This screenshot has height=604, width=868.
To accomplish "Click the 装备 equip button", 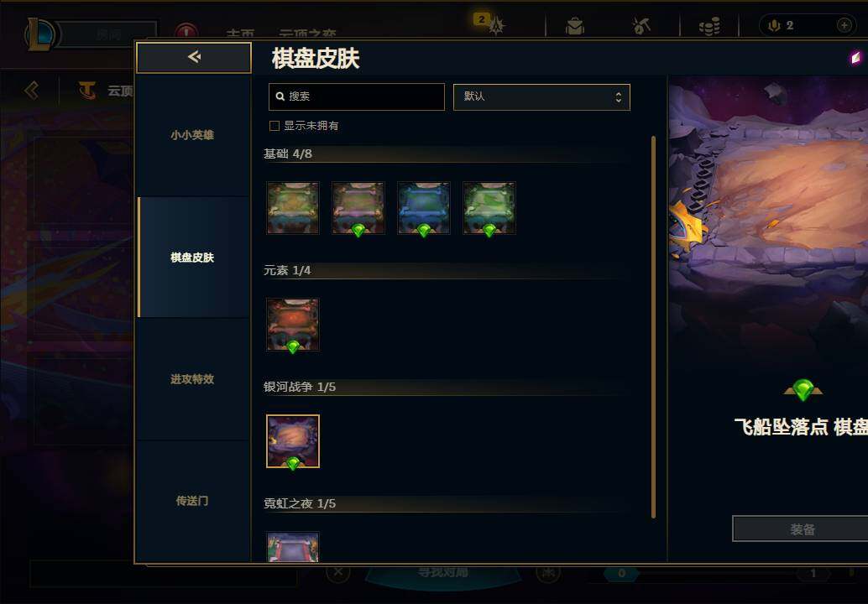I will pyautogui.click(x=801, y=529).
